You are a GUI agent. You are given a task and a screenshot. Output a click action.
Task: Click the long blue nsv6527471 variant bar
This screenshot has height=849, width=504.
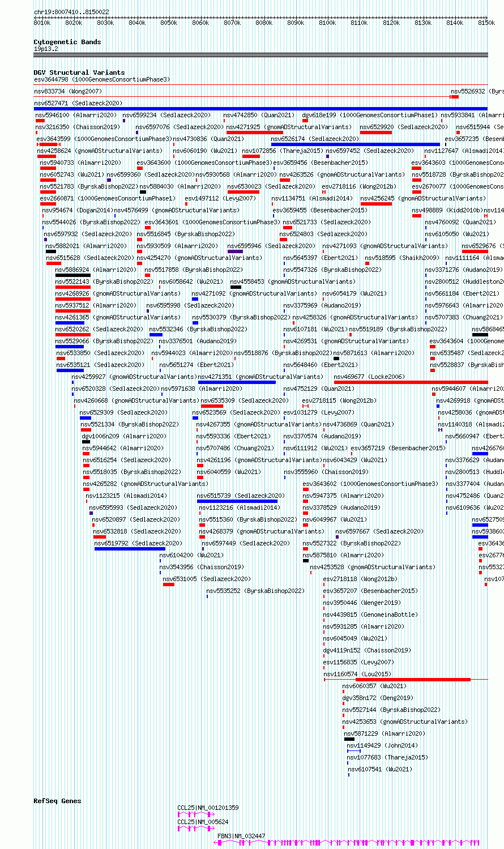(260, 109)
